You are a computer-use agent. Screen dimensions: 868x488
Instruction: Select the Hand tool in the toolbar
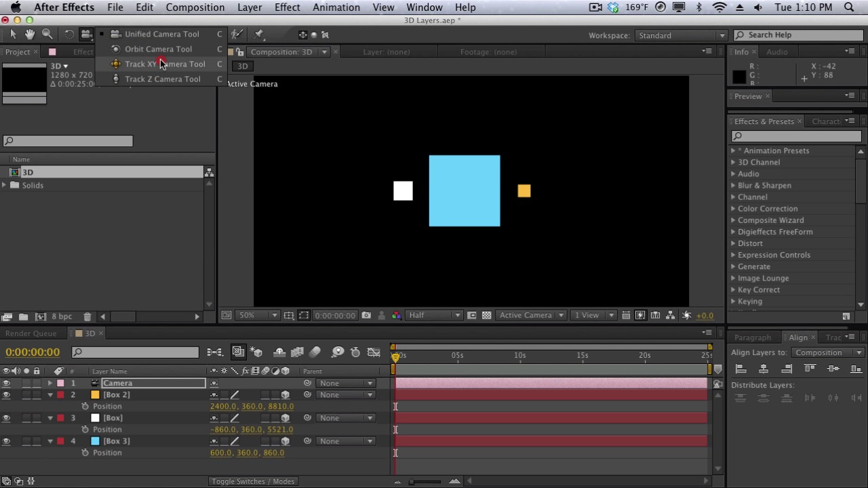[30, 35]
